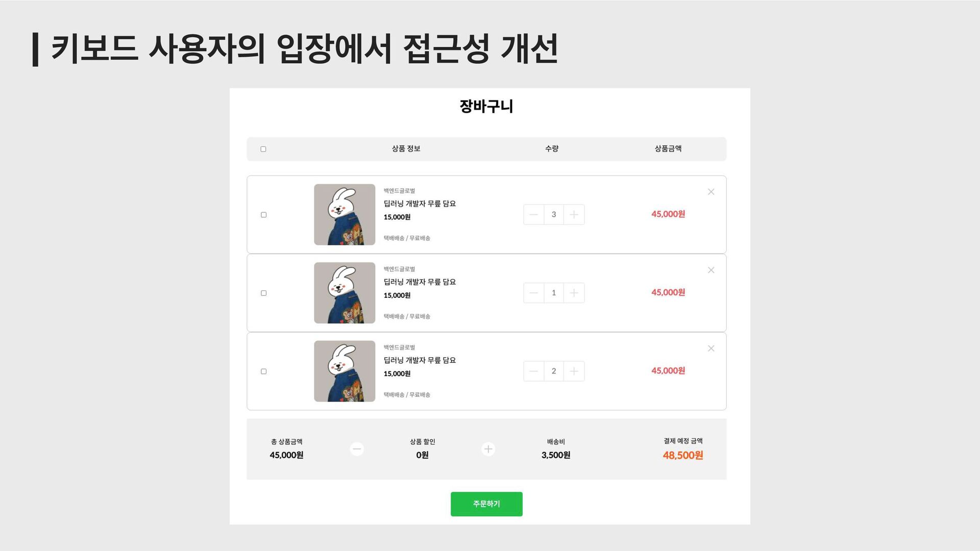Decrease quantity of second item showing 1
Image resolution: width=980 pixels, height=551 pixels.
point(533,293)
